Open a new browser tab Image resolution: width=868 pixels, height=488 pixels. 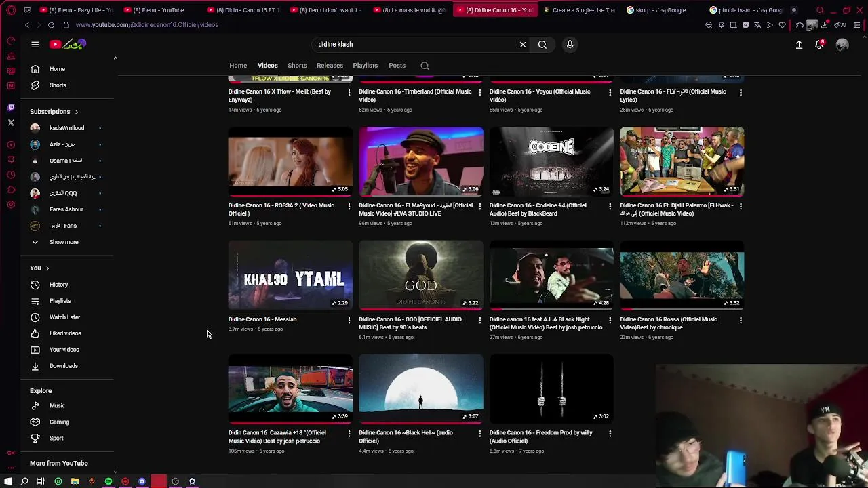point(793,10)
